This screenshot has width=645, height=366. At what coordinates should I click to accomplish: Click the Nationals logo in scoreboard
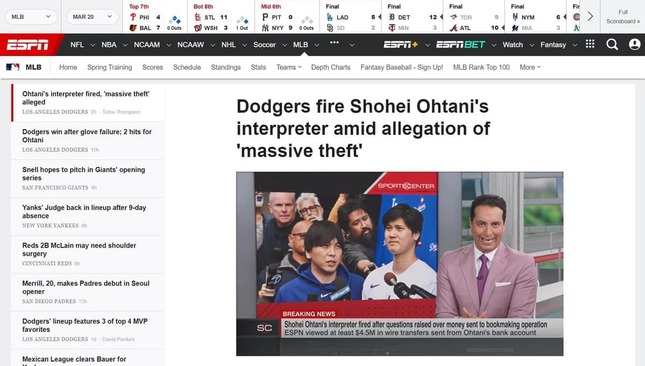198,28
